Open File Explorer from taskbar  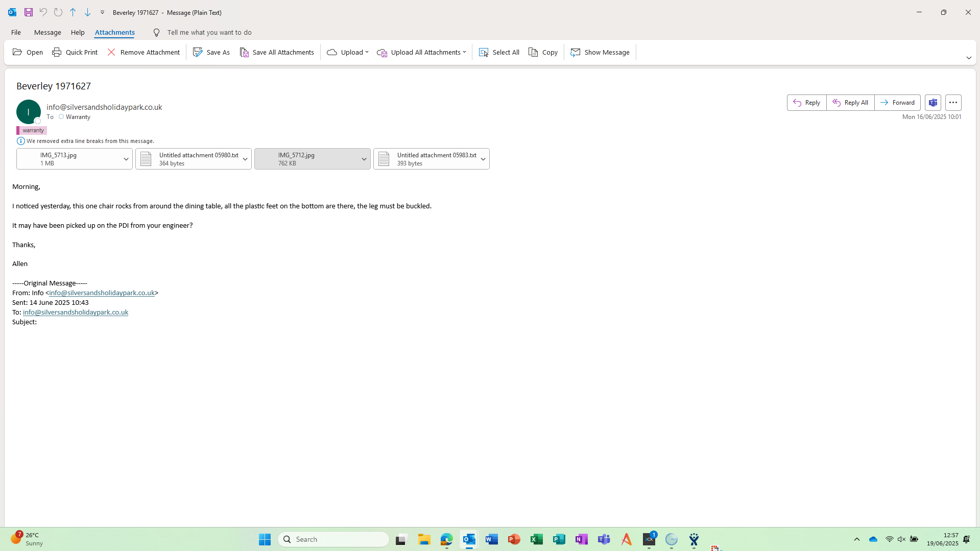point(424,539)
